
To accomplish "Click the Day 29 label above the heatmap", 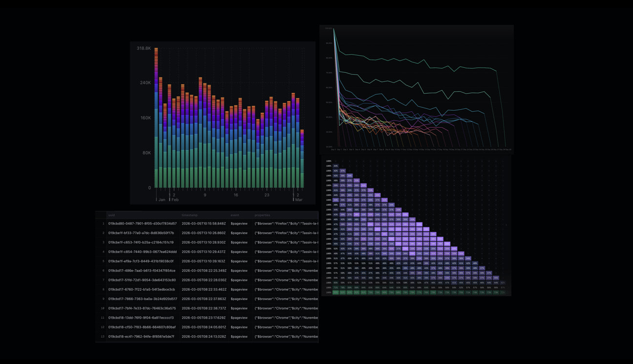I will 508,150.
